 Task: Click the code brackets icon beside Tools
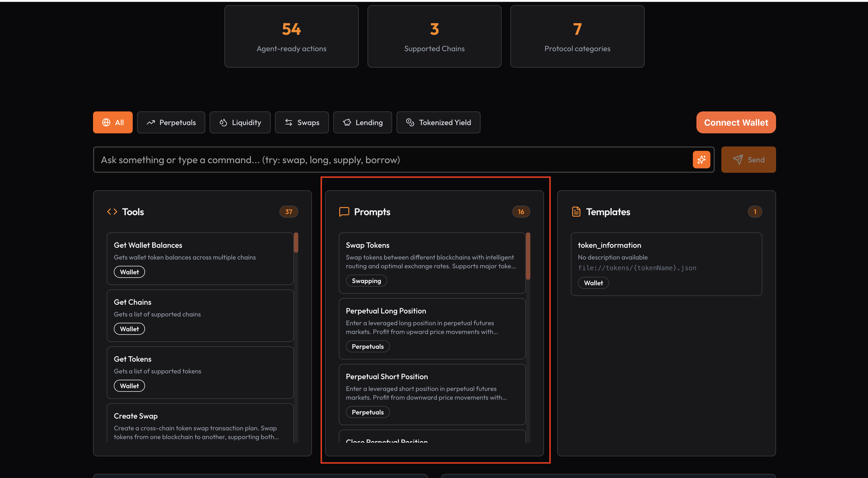point(112,211)
